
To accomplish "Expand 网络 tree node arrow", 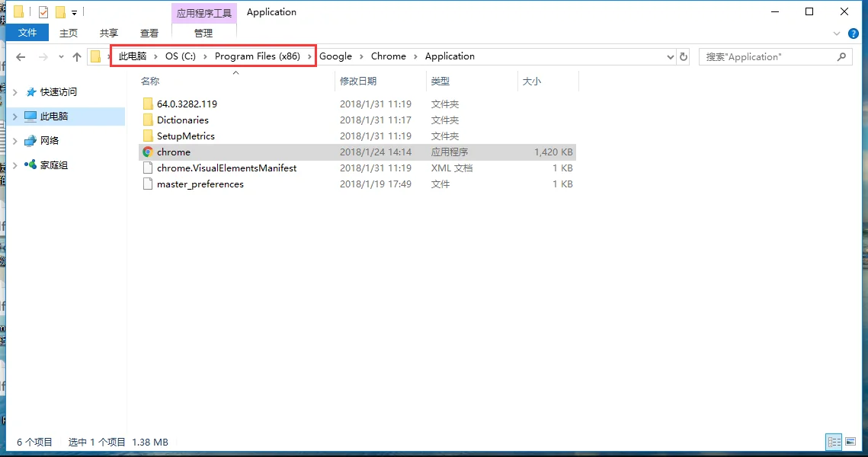I will tap(15, 141).
